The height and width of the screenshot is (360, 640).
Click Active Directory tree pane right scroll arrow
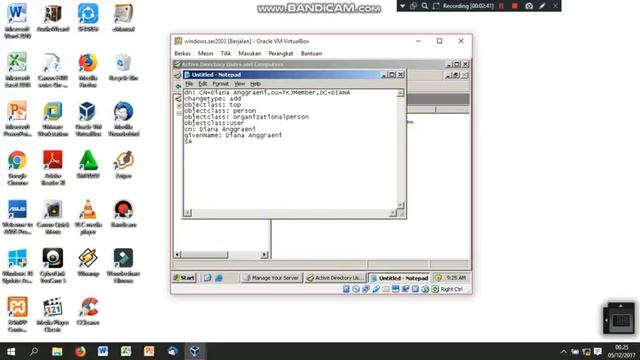coord(264,255)
